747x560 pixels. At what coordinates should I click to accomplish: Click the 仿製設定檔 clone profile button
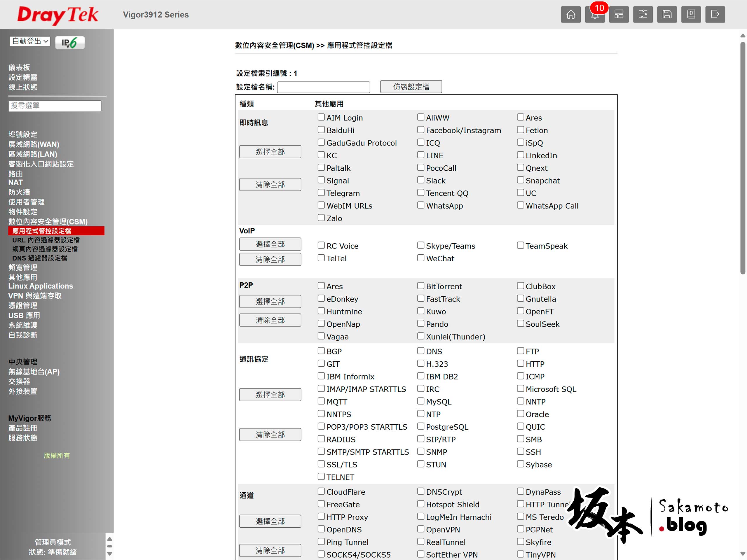(411, 87)
